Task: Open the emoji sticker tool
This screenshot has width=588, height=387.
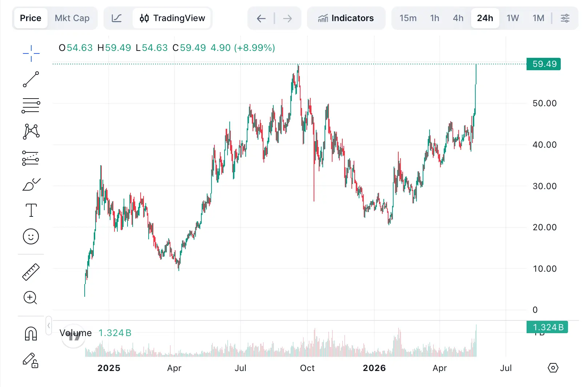Action: click(31, 237)
